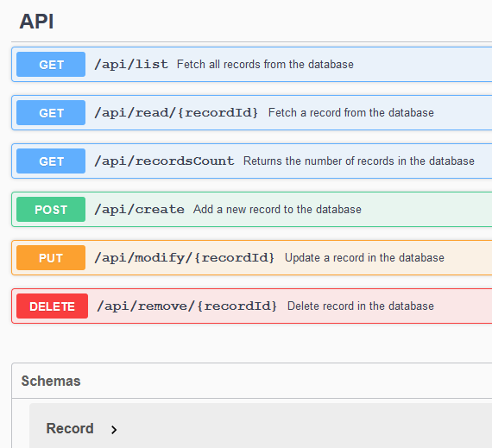The height and width of the screenshot is (448, 492).
Task: Collapse the Schemas section header
Action: pos(51,381)
